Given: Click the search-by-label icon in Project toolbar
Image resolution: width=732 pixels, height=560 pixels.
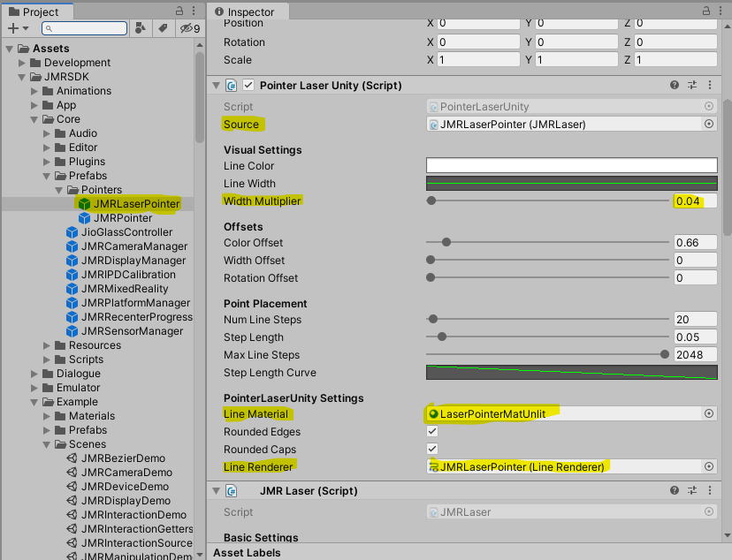Looking at the screenshot, I should click(160, 27).
